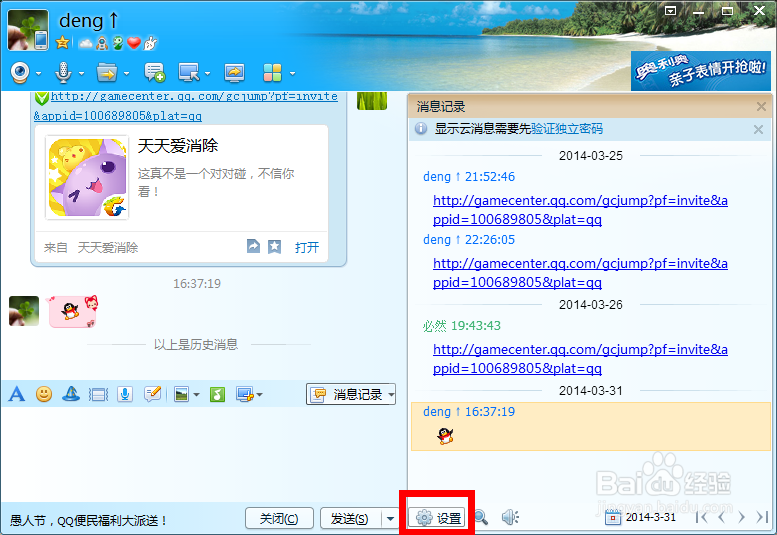Jump to last page of message history
This screenshot has height=535, width=777.
[x=762, y=518]
